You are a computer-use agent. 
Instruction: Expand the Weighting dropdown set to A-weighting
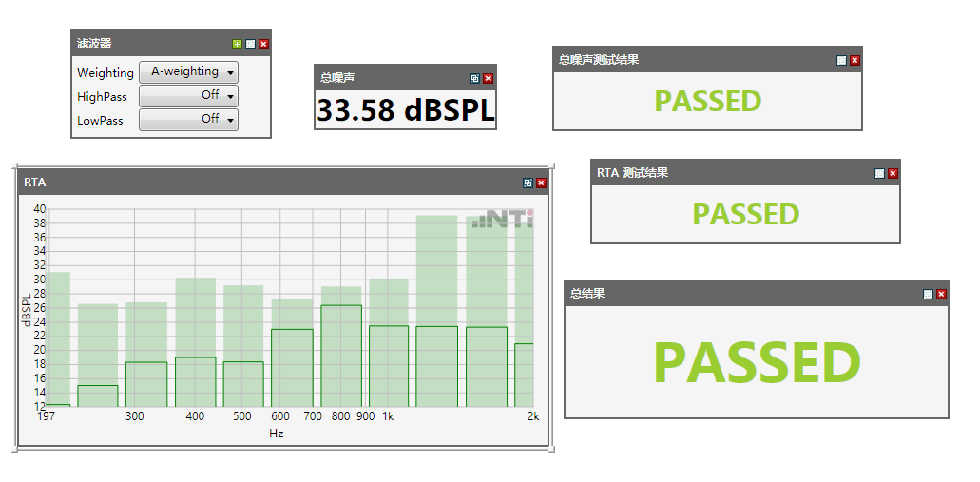pos(188,72)
